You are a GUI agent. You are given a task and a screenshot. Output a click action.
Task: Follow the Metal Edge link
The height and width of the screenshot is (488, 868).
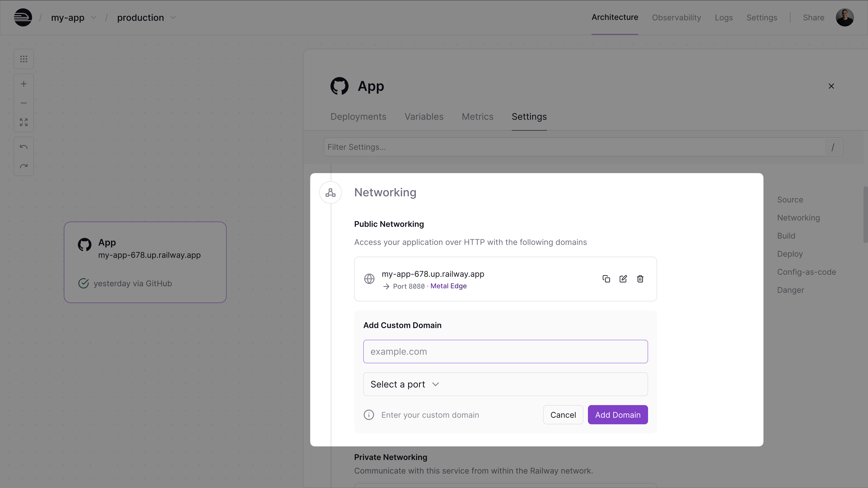pos(448,286)
